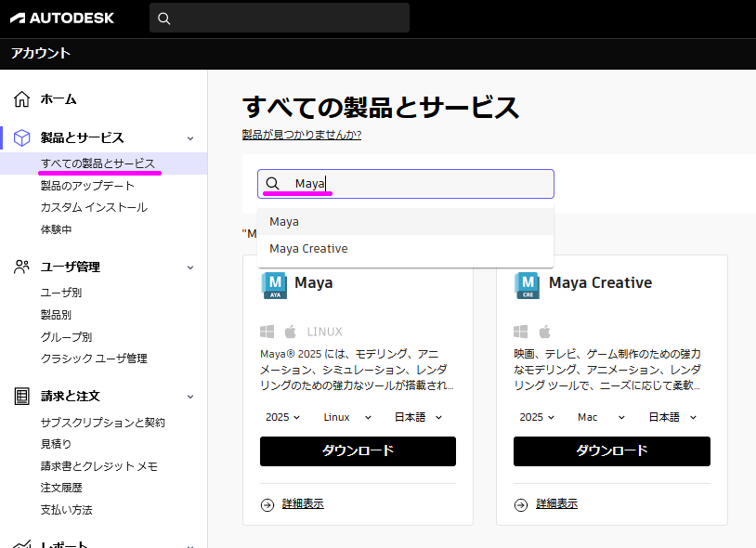Click the アカウント header label
The image size is (756, 548).
pos(41,53)
